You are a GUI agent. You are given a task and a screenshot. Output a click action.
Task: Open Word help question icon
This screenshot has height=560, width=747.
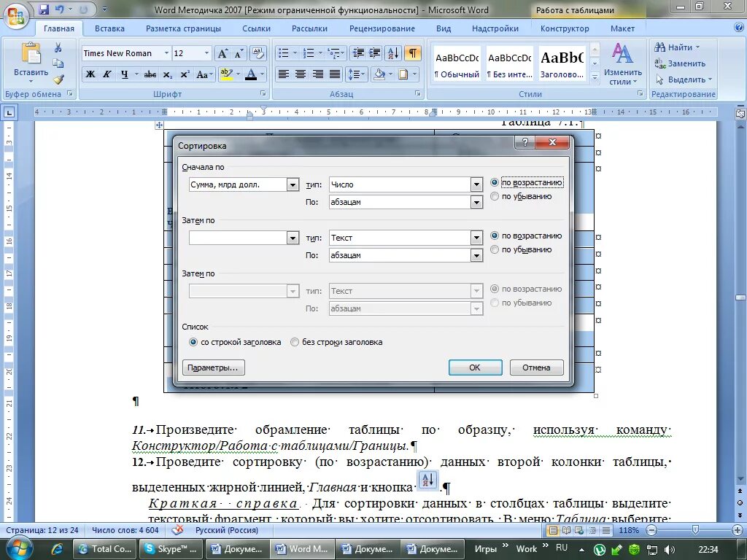pos(738,28)
